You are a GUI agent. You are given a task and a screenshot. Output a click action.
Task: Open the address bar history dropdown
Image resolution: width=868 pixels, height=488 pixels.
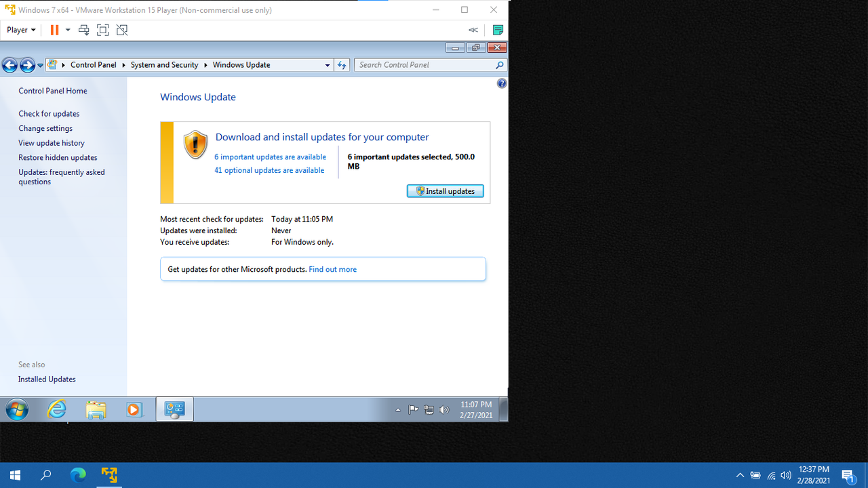click(328, 65)
